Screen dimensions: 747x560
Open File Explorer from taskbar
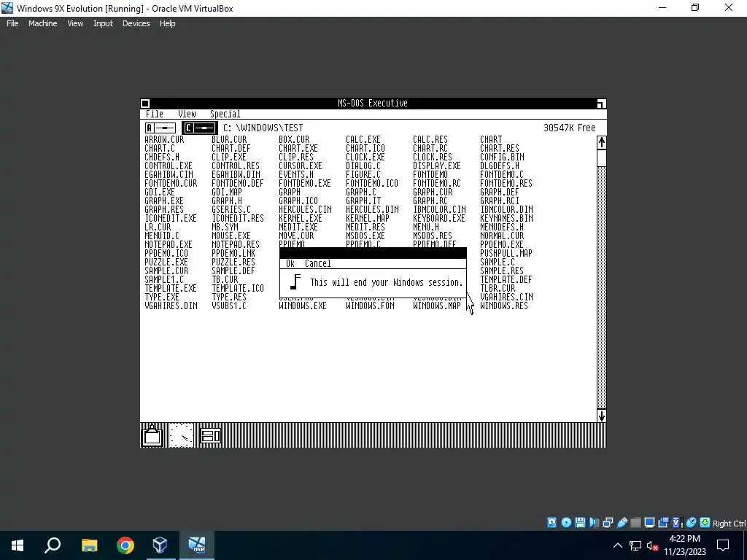click(x=89, y=545)
